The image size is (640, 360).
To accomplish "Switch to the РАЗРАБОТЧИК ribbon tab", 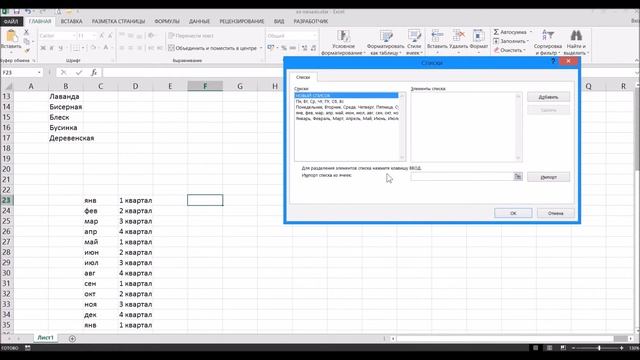I will click(311, 21).
